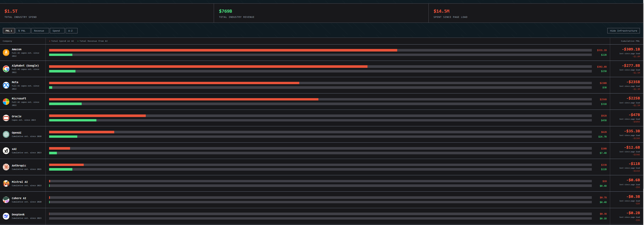Viewport: 644px width, 225px height.
Task: Click the Anthropic company name
Action: click(19, 165)
